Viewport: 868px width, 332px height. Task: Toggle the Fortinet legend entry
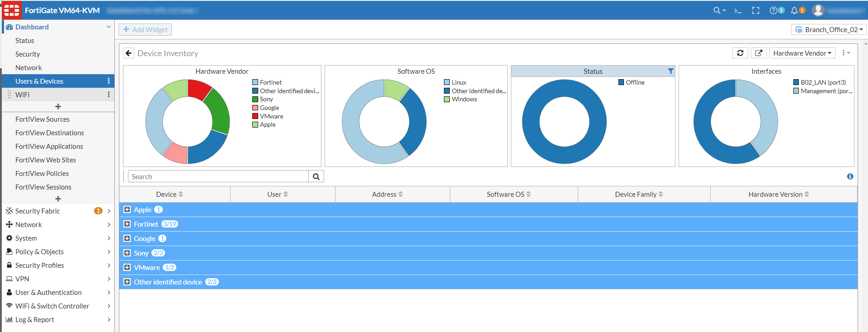point(270,82)
